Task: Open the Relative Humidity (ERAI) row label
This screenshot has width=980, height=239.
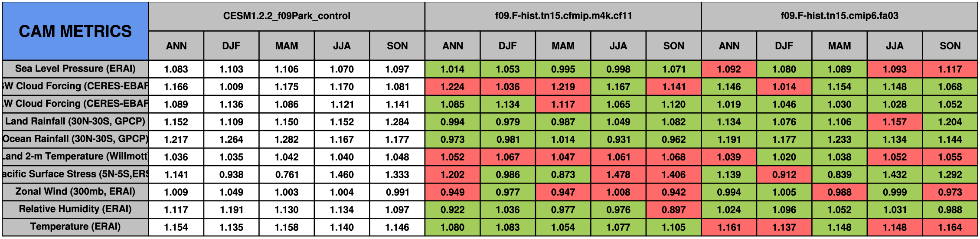Action: 75,210
